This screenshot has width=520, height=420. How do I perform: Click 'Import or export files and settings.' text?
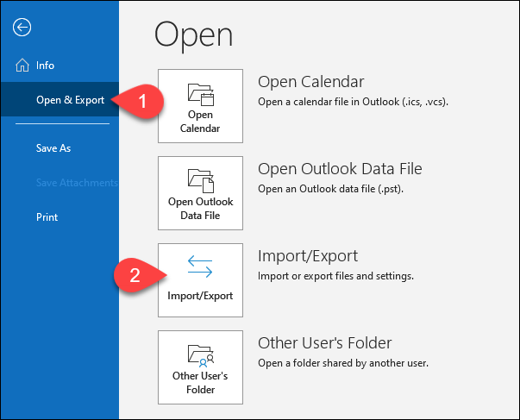335,276
